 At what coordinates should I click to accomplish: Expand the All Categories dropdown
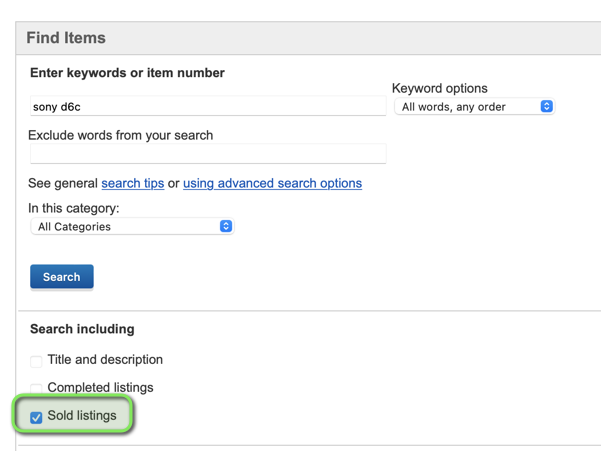coord(131,227)
